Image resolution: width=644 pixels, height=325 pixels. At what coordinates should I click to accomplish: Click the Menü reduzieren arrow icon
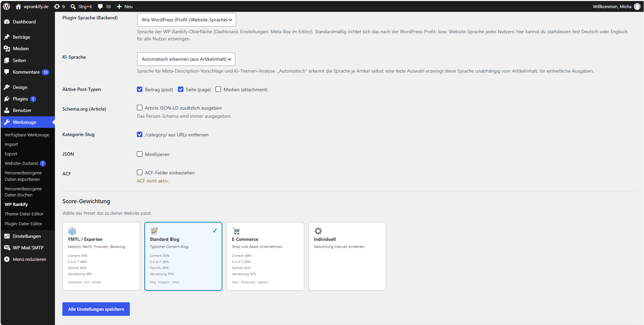pos(7,259)
